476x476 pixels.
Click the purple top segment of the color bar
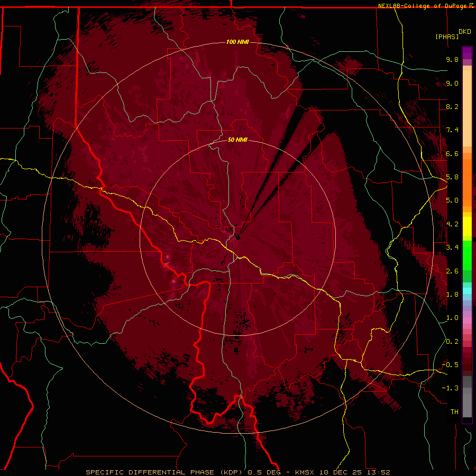(x=467, y=53)
